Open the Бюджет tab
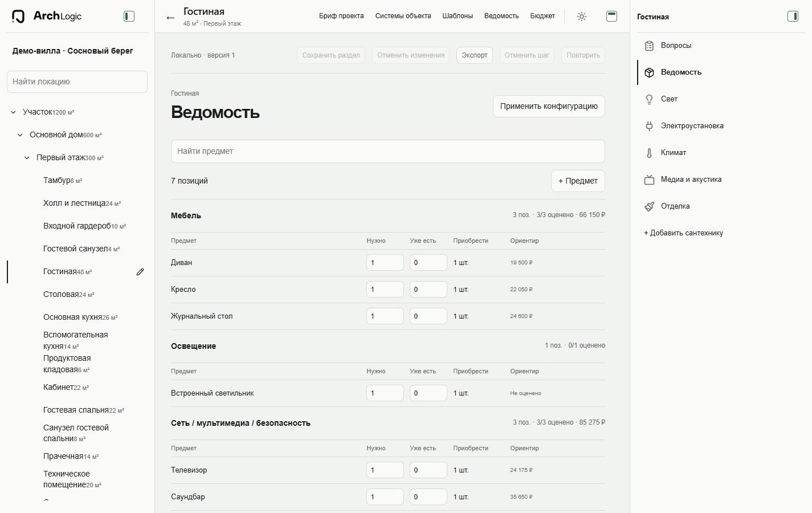 (542, 16)
